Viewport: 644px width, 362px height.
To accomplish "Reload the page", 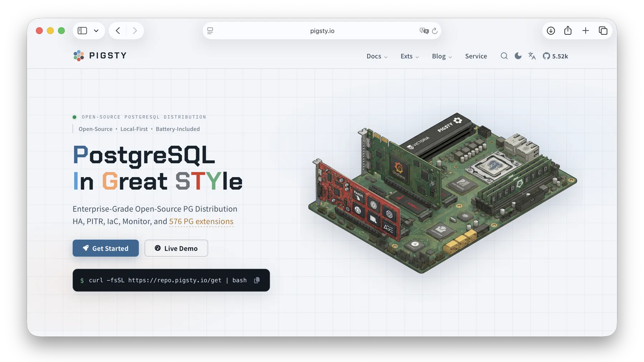I will point(435,31).
